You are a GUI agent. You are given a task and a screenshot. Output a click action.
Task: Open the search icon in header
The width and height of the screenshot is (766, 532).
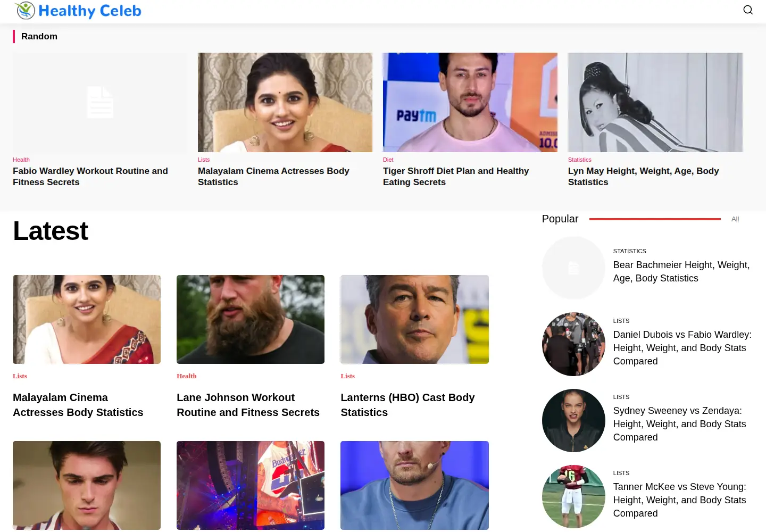(x=748, y=10)
